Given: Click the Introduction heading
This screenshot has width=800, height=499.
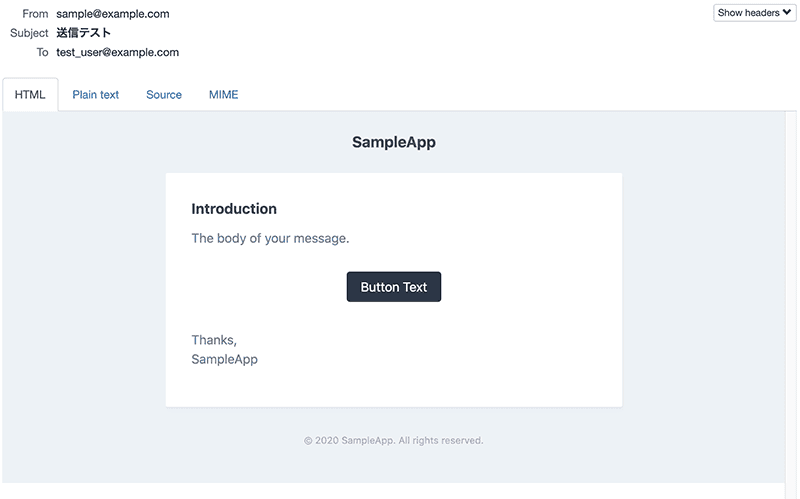Looking at the screenshot, I should [234, 209].
